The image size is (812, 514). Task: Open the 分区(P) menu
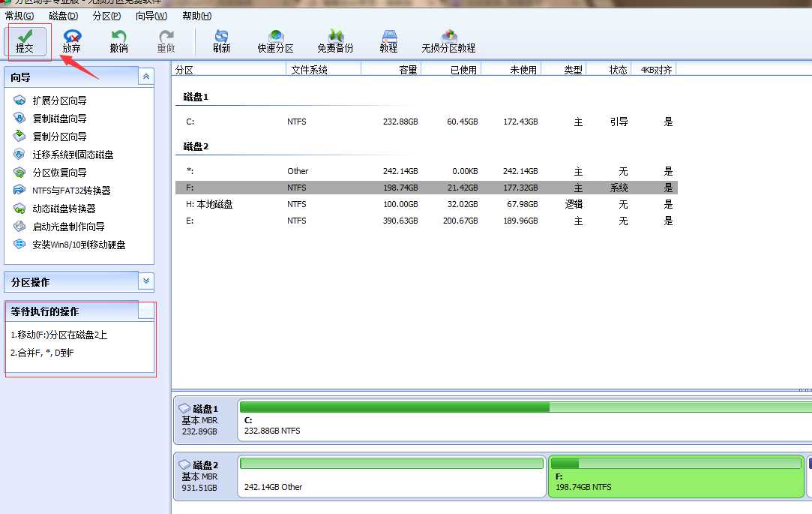pyautogui.click(x=106, y=16)
